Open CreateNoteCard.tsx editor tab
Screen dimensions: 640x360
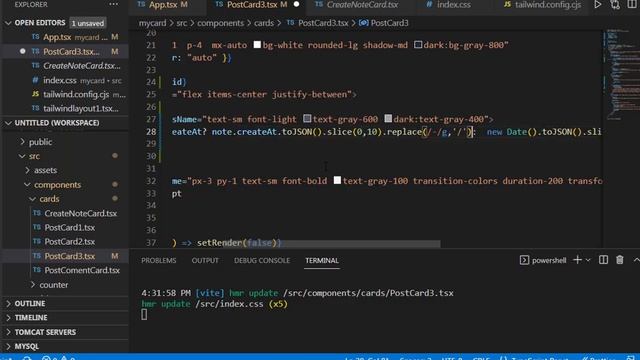[x=362, y=5]
